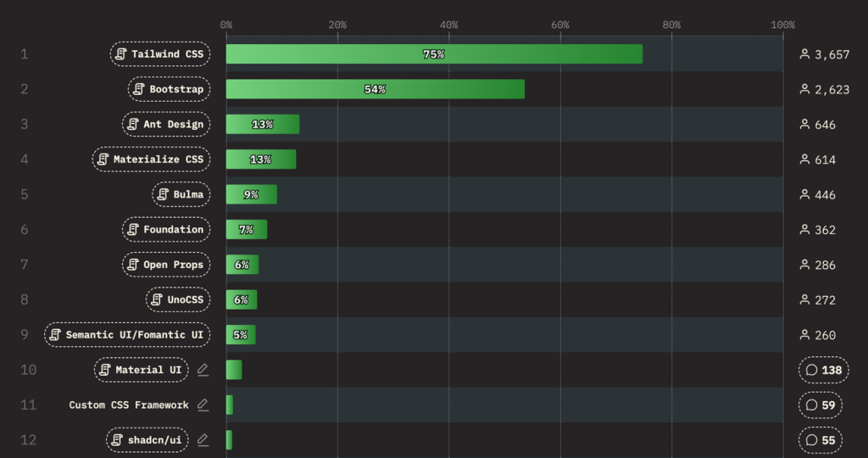This screenshot has height=458, width=868.
Task: Click the Material UI unlabeled green bar
Action: click(x=234, y=370)
